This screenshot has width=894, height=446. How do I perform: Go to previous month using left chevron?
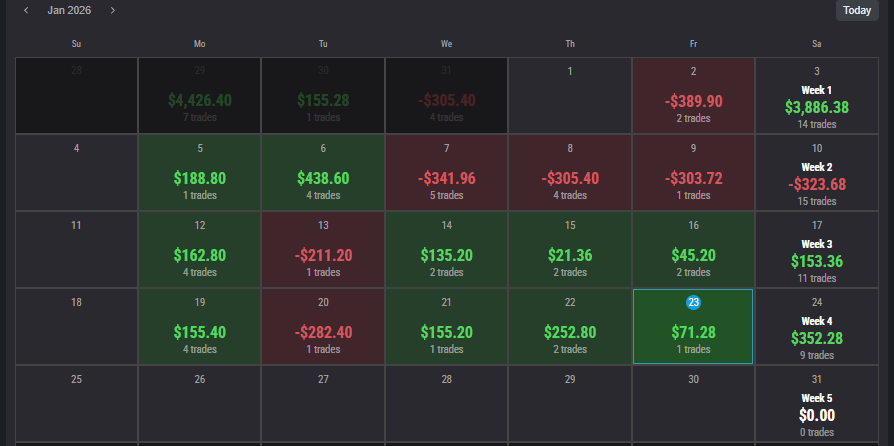click(x=26, y=10)
